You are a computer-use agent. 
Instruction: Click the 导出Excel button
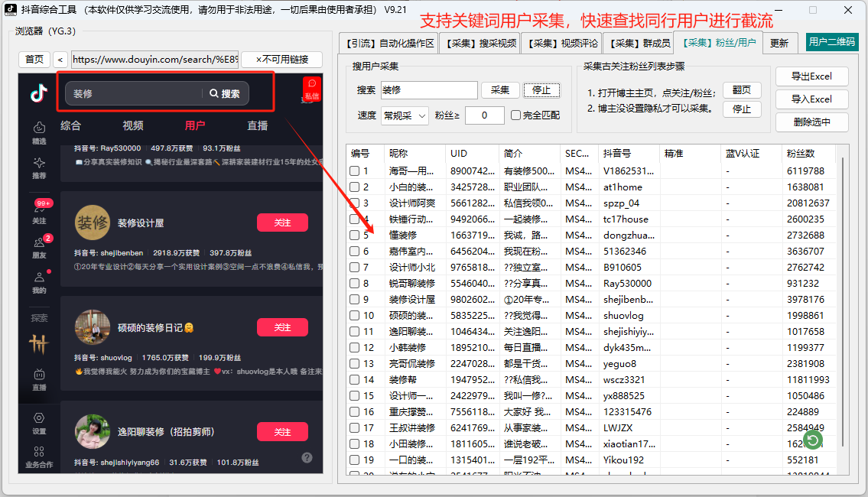pyautogui.click(x=812, y=76)
